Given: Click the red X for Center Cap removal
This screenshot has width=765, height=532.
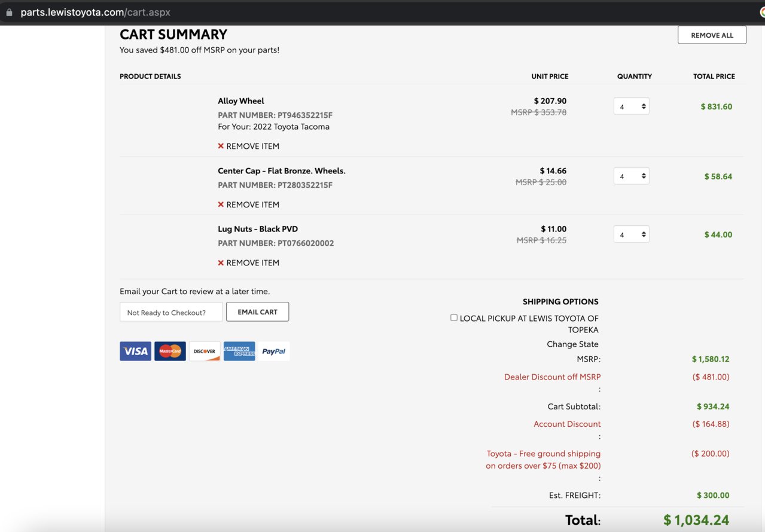Looking at the screenshot, I should click(221, 204).
